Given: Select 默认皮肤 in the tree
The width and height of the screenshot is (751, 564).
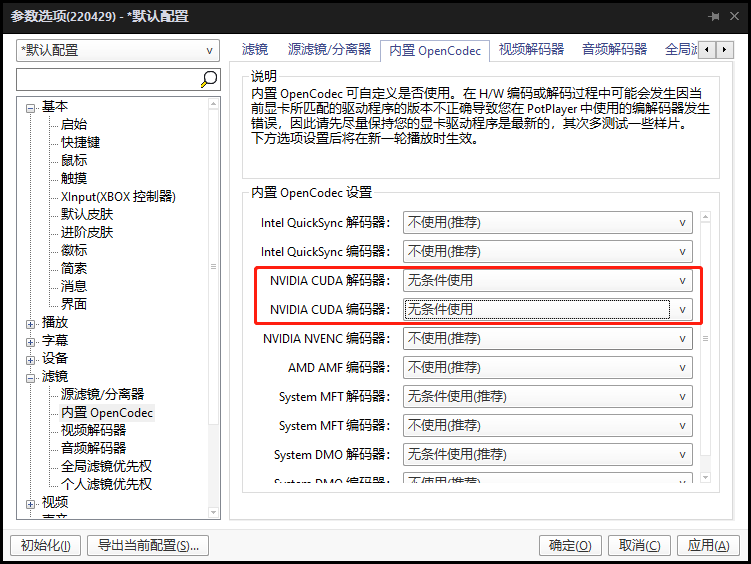Looking at the screenshot, I should tap(87, 214).
